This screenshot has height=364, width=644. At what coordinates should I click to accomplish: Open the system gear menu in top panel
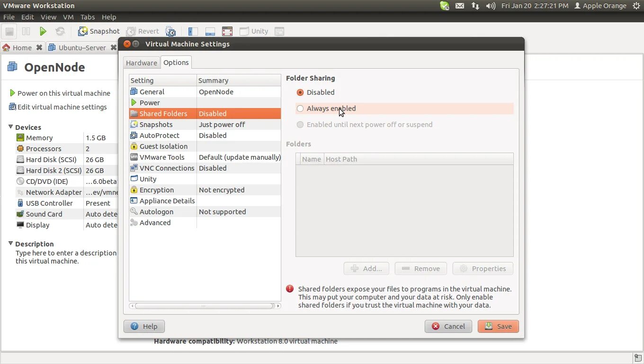pyautogui.click(x=636, y=6)
